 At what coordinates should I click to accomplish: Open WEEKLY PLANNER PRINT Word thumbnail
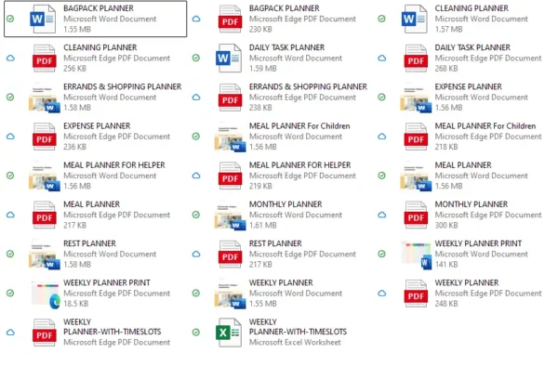point(416,255)
